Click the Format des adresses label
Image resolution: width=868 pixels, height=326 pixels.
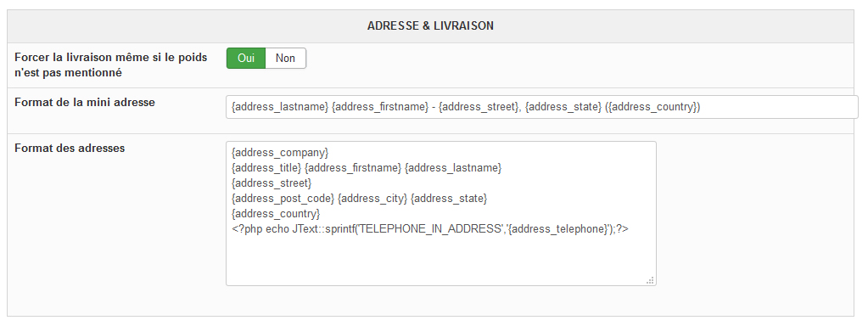point(70,149)
